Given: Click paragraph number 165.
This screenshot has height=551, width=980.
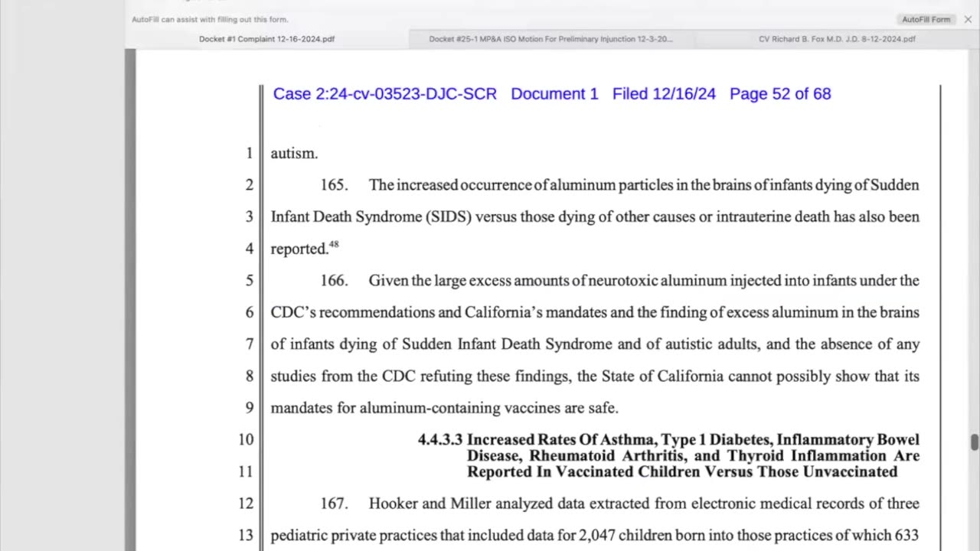Looking at the screenshot, I should click(x=334, y=185).
